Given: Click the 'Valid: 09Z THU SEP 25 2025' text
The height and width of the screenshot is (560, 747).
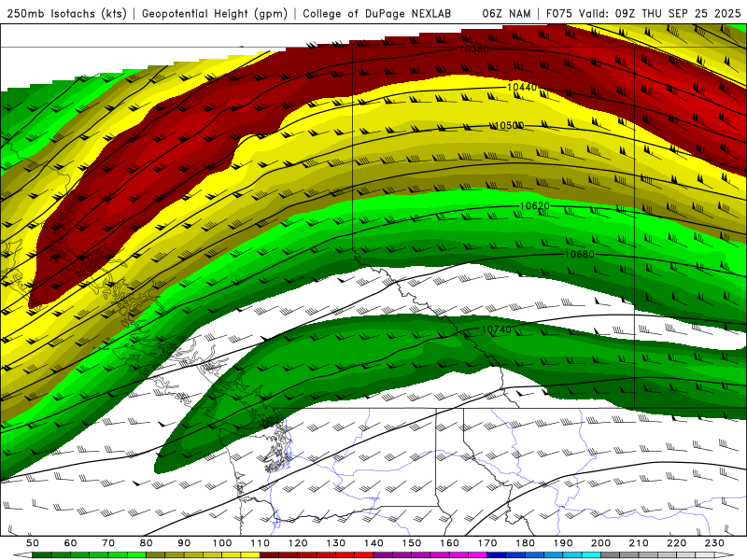Looking at the screenshot, I should (659, 14).
